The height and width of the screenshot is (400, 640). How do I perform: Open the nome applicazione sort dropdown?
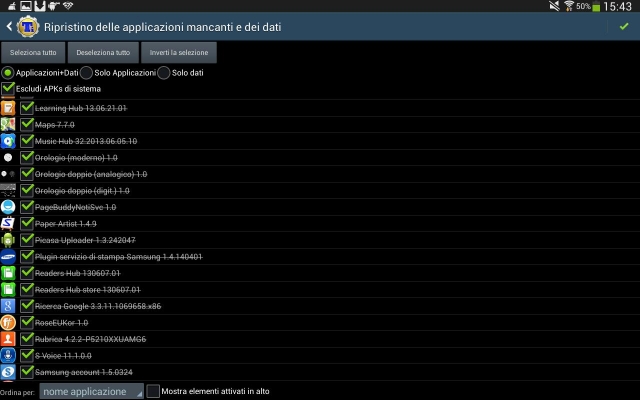pyautogui.click(x=91, y=391)
